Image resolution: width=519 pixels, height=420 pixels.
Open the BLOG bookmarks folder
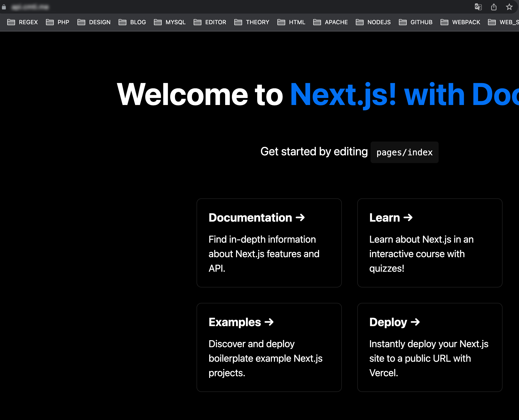(132, 22)
